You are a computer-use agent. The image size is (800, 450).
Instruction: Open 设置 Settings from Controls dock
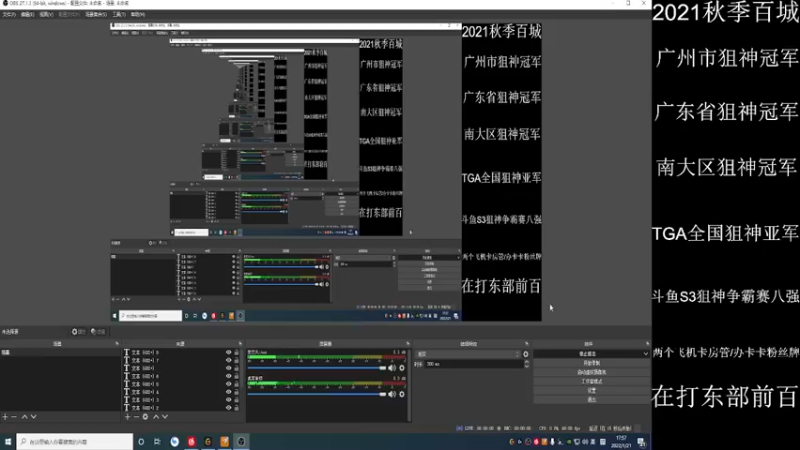[x=591, y=390]
